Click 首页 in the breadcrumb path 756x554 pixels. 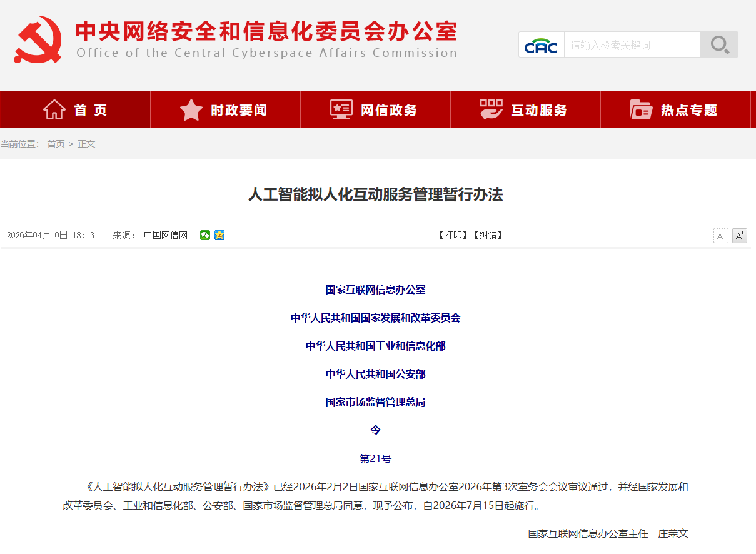(x=56, y=144)
